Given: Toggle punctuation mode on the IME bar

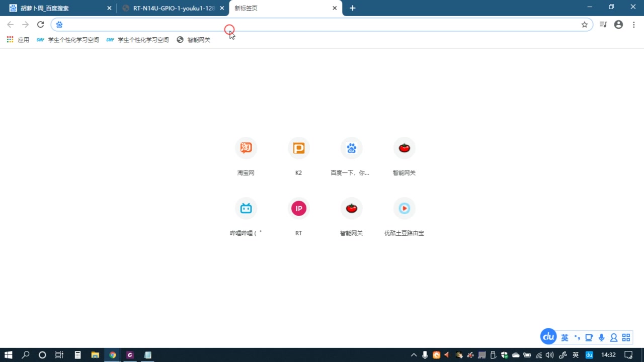Looking at the screenshot, I should click(x=577, y=337).
